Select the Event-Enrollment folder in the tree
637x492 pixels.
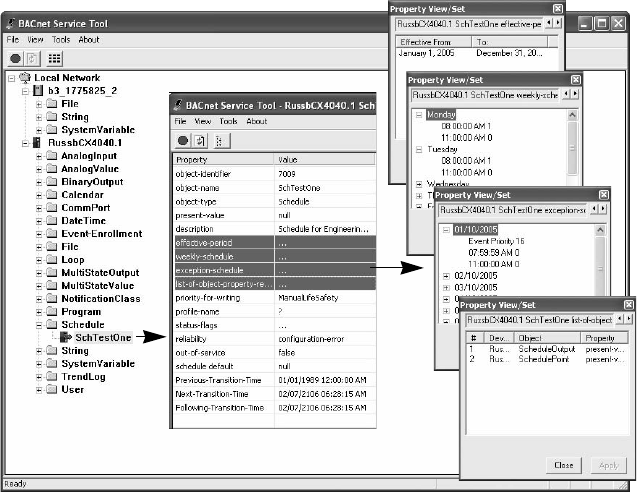[x=102, y=234]
